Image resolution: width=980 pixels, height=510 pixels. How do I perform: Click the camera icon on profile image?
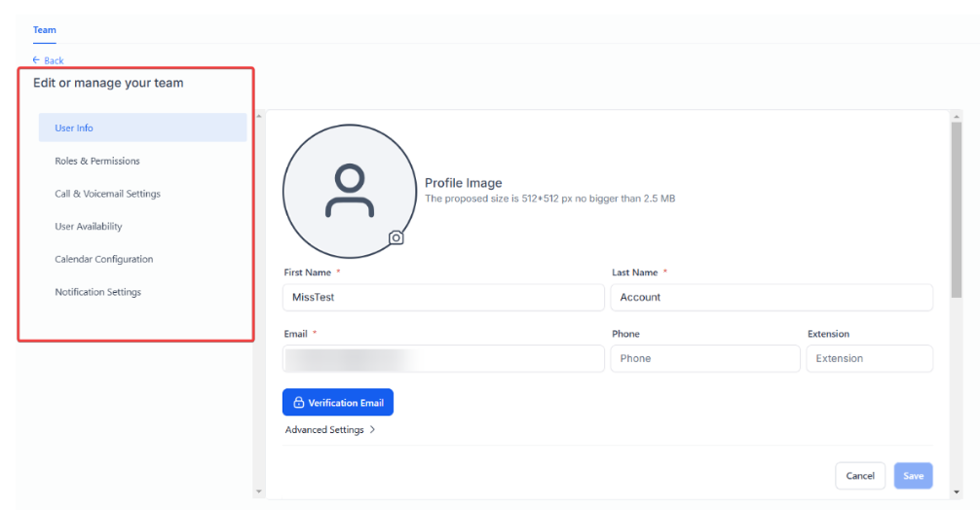click(396, 237)
